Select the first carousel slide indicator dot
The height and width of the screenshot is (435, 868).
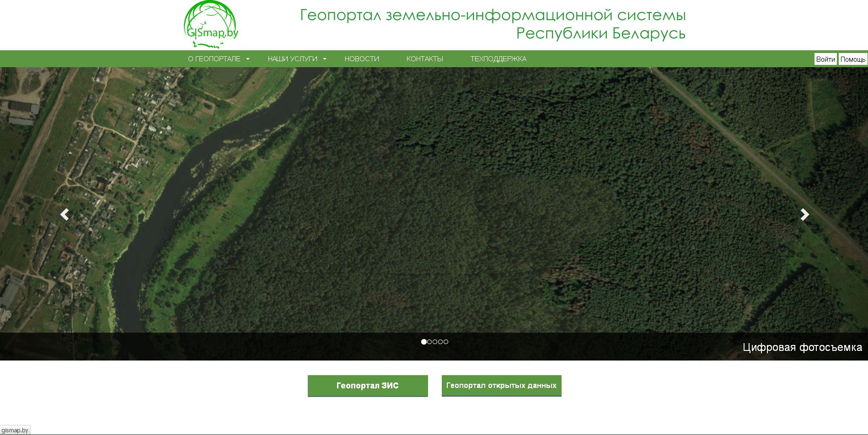424,342
